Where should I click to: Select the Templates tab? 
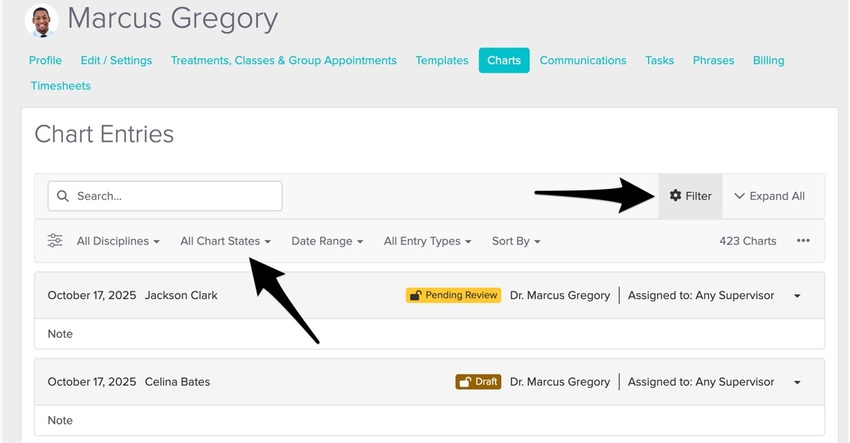(442, 60)
